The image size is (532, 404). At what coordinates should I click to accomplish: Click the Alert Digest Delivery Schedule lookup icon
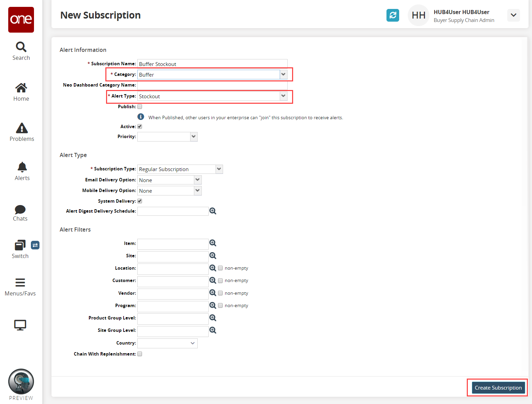[213, 211]
